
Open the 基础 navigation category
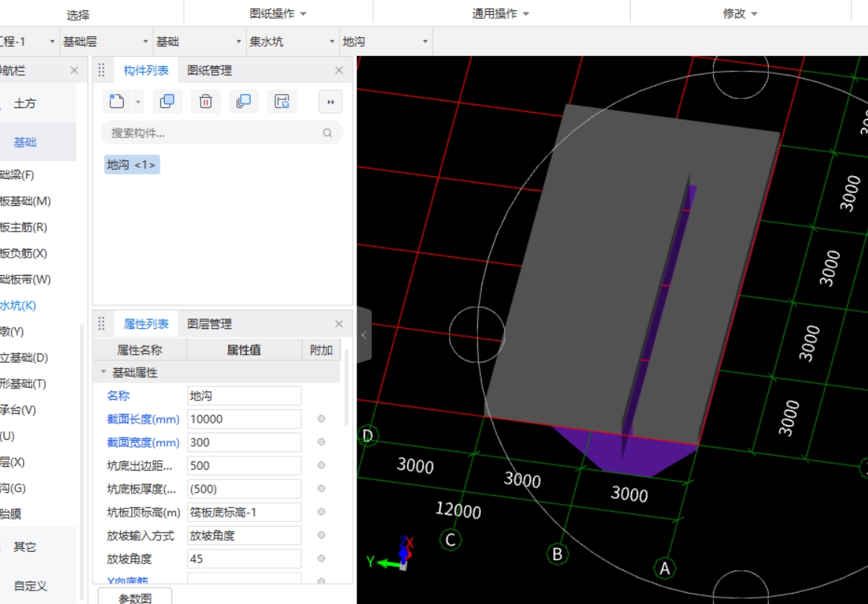click(25, 142)
